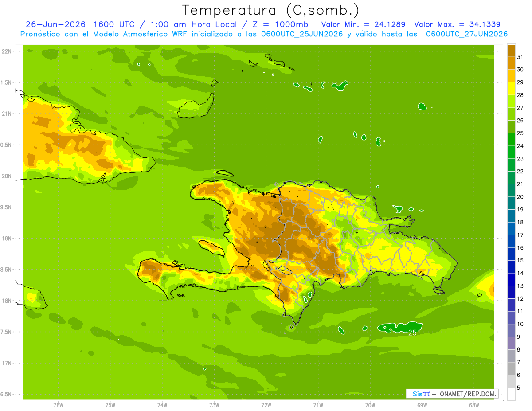Image resolution: width=532 pixels, height=411 pixels.
Task: Click color bar segment between 26 and 27
Action: (x=511, y=114)
